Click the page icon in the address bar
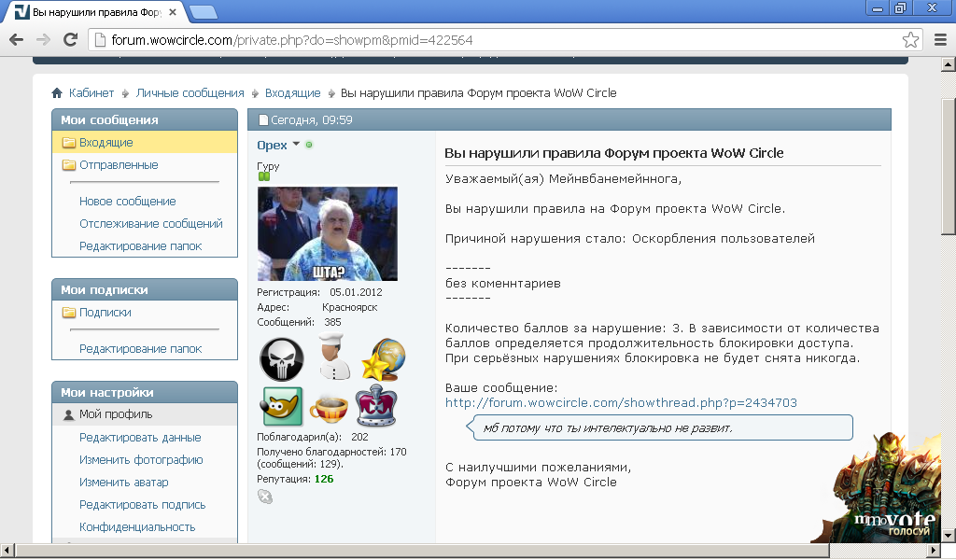This screenshot has width=956, height=560. coord(99,40)
